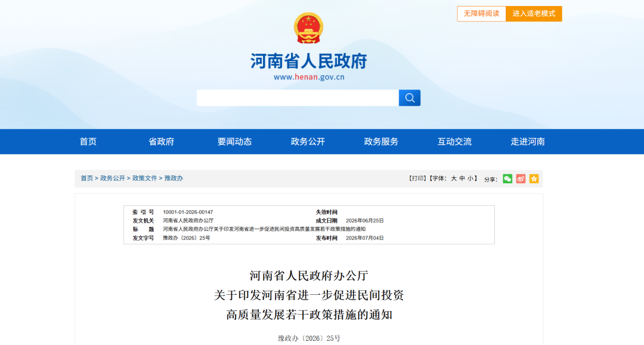Set font size to 大
This screenshot has height=345, width=644.
click(x=454, y=178)
